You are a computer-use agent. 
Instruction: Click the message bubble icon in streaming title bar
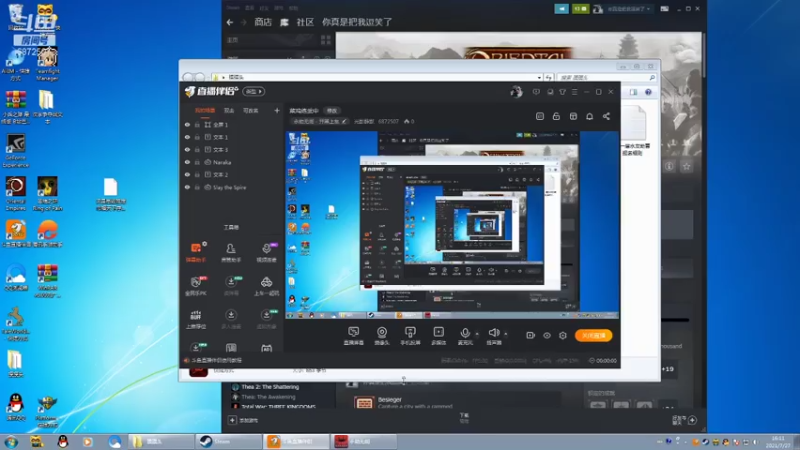536,92
